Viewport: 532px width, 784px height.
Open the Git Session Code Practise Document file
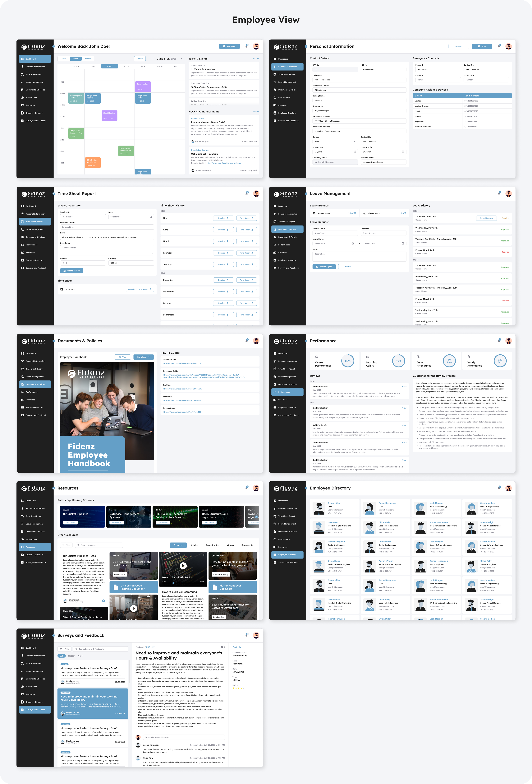(134, 587)
